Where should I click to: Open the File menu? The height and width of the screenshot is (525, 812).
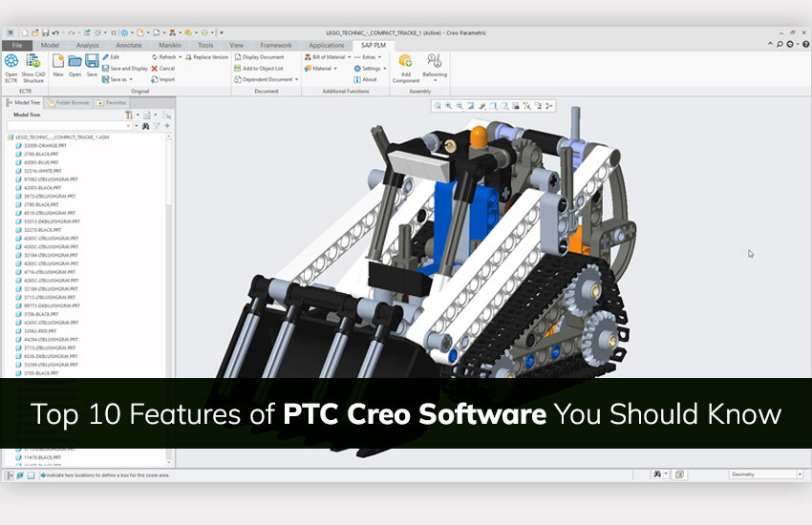point(17,45)
